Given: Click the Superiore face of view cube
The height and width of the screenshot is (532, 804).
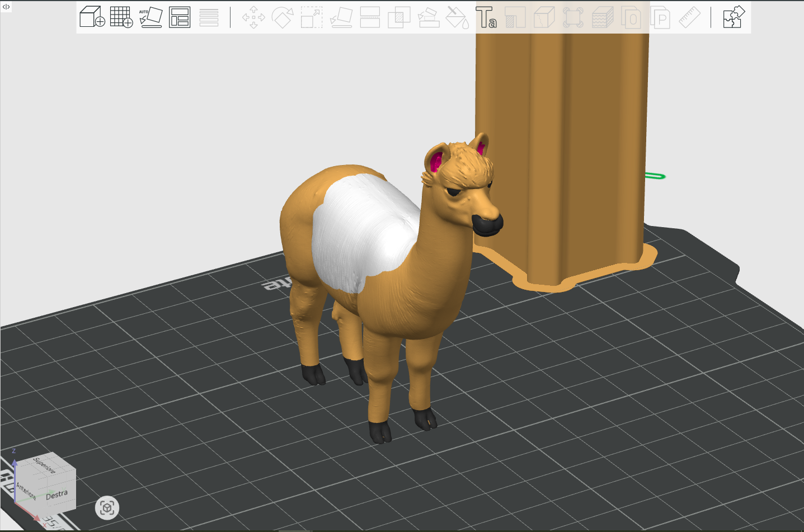Looking at the screenshot, I should coord(45,465).
